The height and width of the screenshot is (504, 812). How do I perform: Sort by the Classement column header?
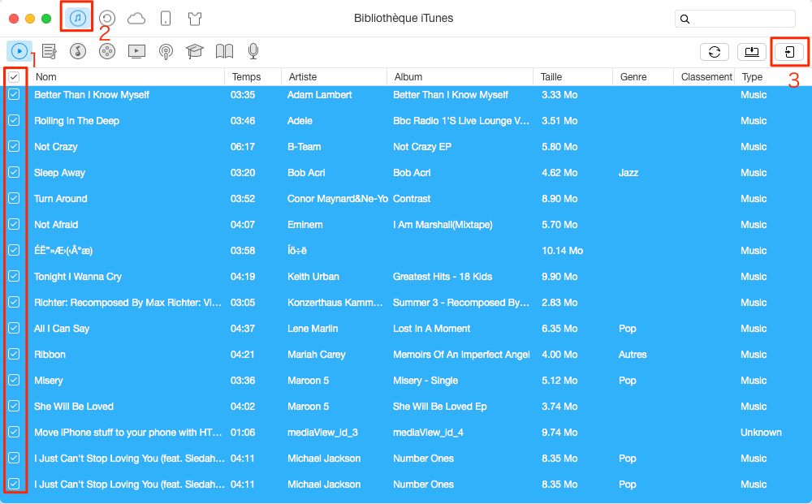pos(704,77)
